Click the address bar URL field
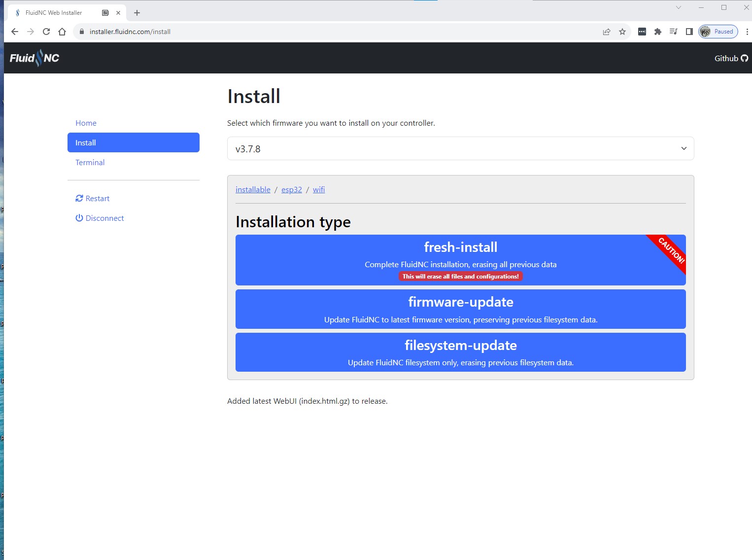Screen dimensions: 752x560 340,32
